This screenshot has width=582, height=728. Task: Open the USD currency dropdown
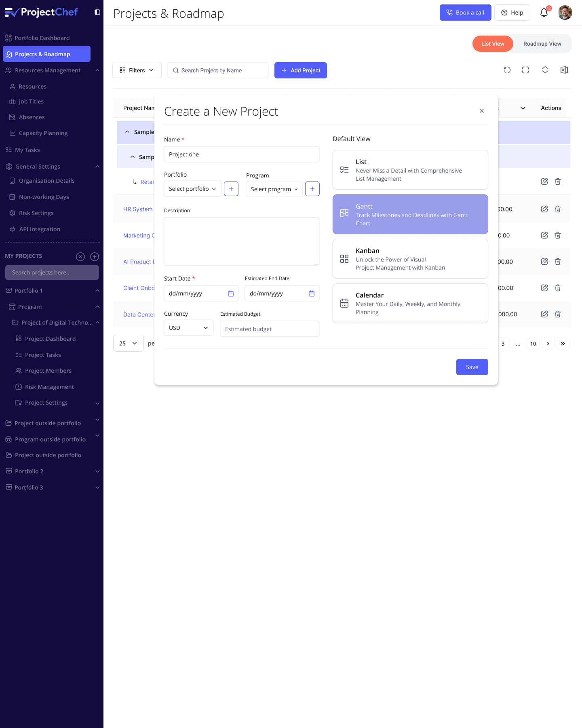188,328
